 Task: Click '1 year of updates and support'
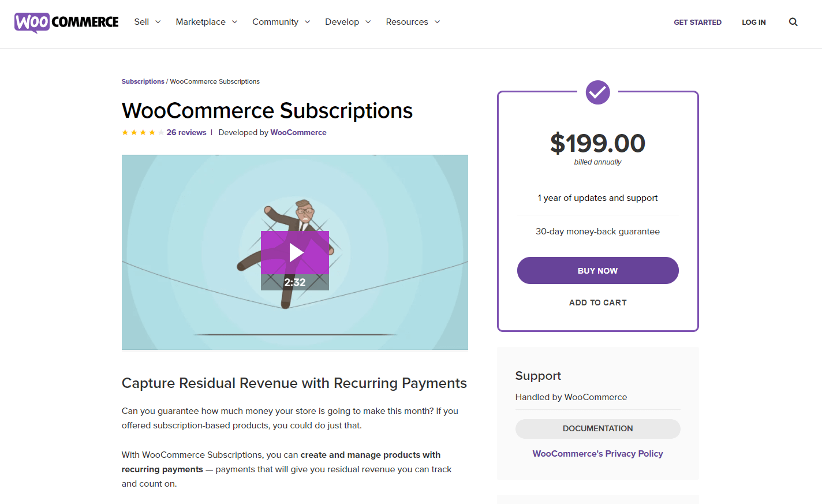point(597,198)
